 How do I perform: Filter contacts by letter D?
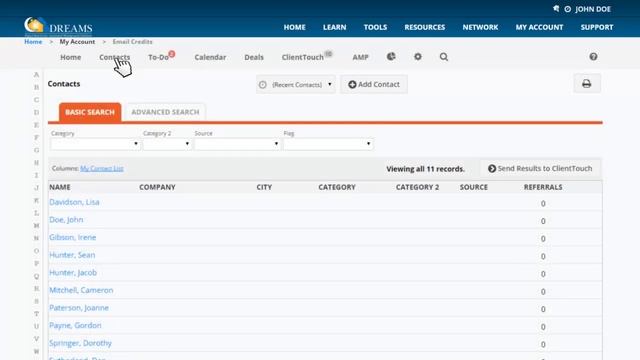point(36,112)
